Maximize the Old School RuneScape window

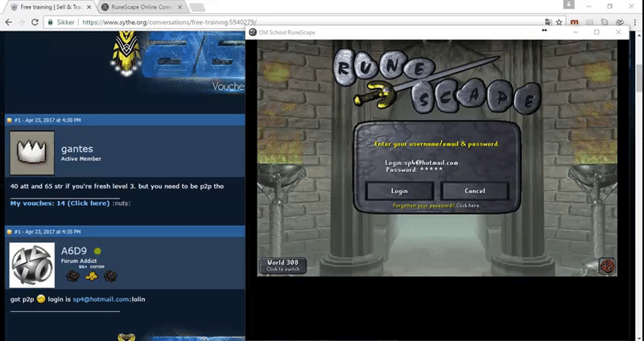(x=597, y=32)
